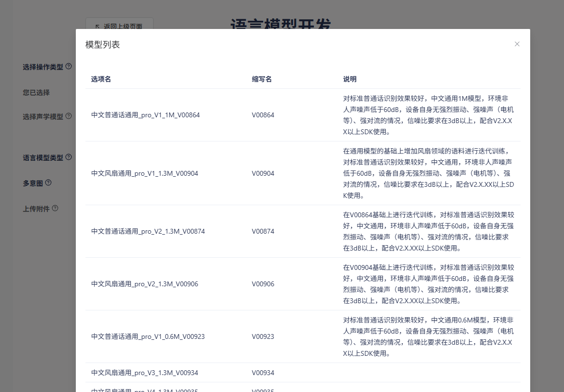Click 中文风扇通用_pro_V2_1.3M_V00906 option name
This screenshot has height=392, width=564.
(144, 284)
